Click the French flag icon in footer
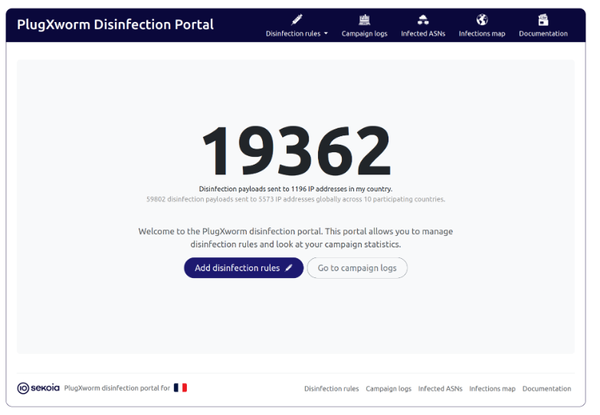 pos(180,388)
